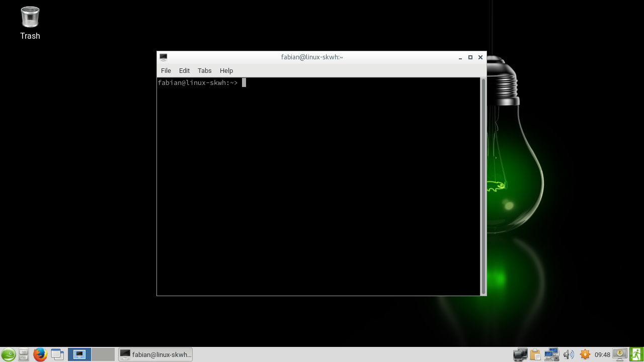Launch the file manager from the taskbar
644x362 pixels.
tap(24, 355)
